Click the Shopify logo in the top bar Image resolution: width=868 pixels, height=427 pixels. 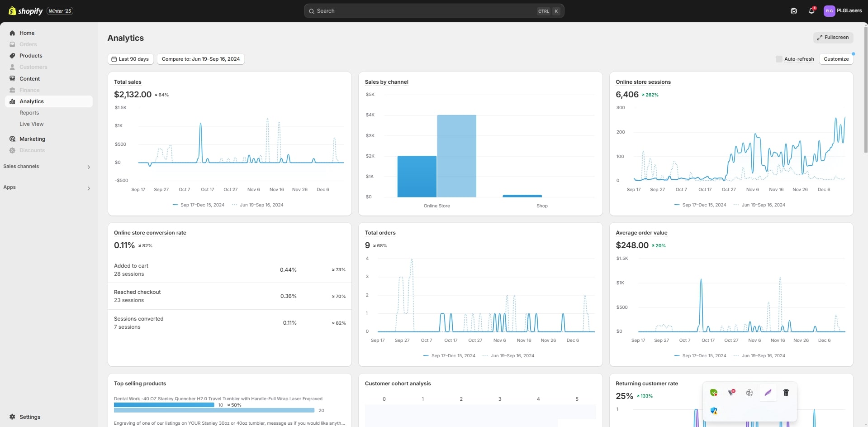pyautogui.click(x=26, y=11)
